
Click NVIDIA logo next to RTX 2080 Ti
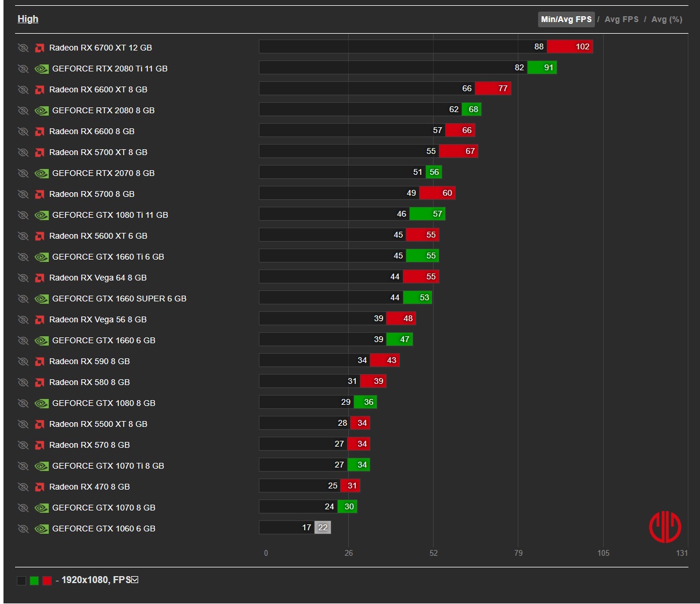coord(41,69)
